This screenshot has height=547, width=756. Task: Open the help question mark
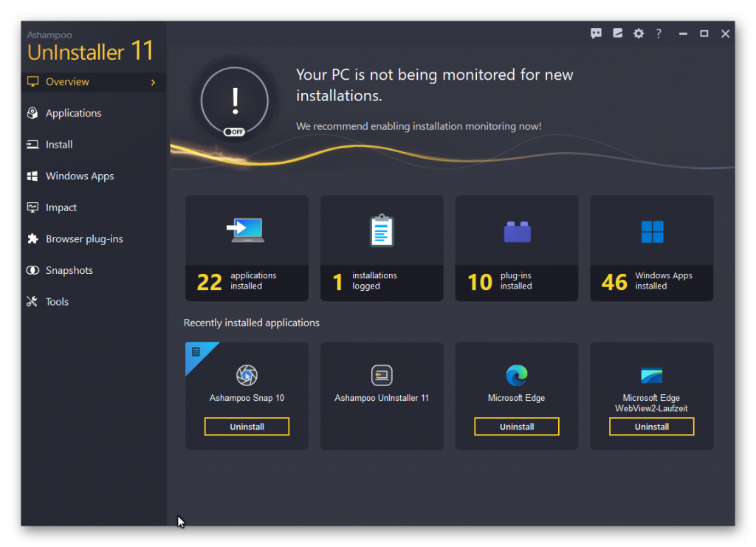tap(659, 33)
